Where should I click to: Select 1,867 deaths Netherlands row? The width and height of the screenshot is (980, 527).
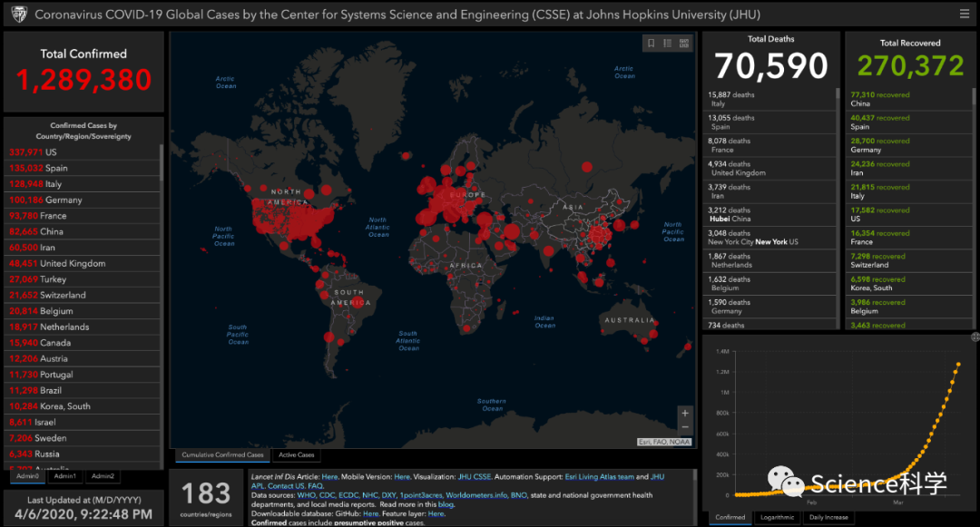click(769, 261)
